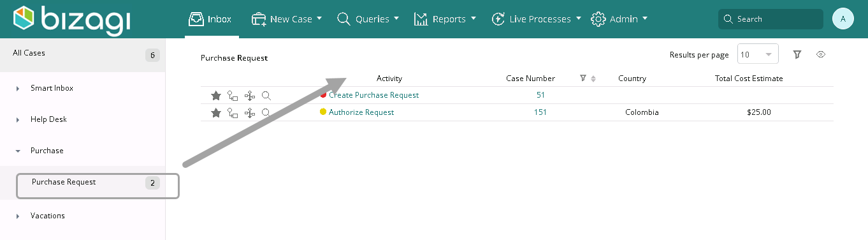Click the Purchase Request count badge 2

pyautogui.click(x=152, y=183)
